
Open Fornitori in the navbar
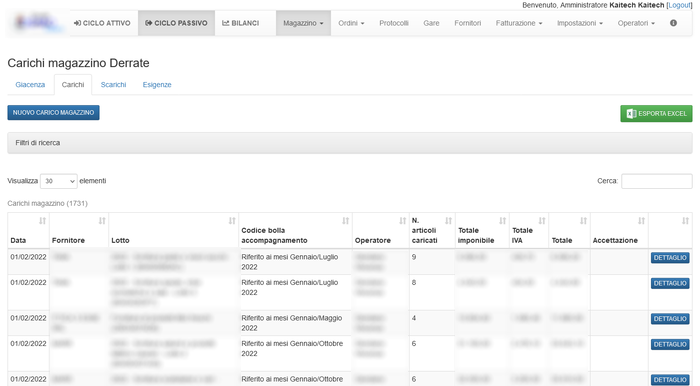[467, 23]
